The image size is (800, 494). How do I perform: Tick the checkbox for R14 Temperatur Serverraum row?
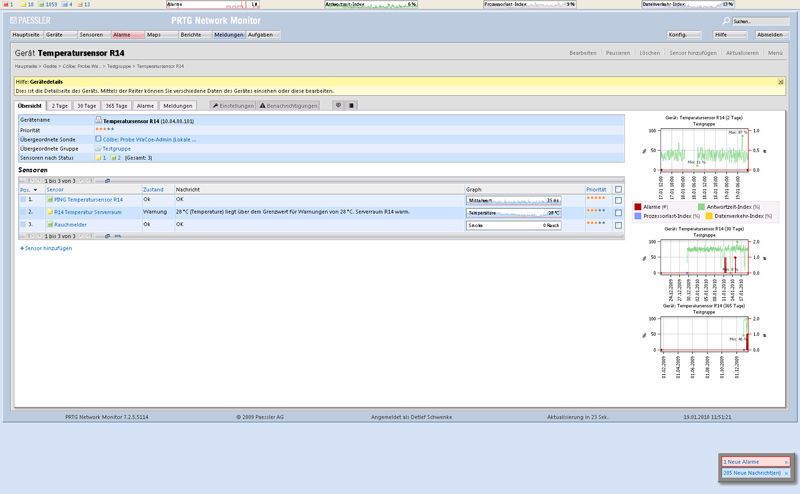coord(619,212)
